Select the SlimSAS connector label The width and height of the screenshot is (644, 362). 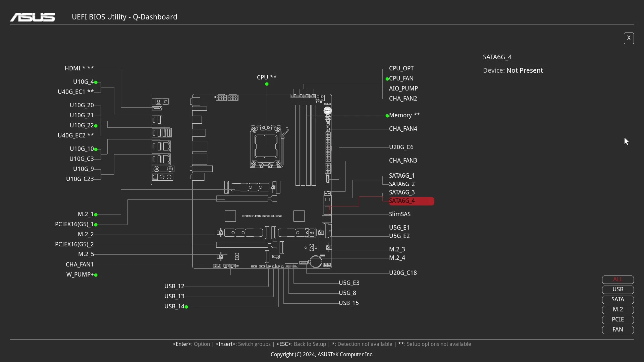point(399,214)
